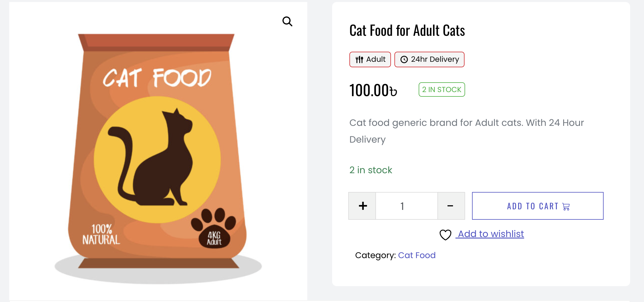Click the green 2 in stock text
Screen dimensions: 644x302
pos(371,170)
